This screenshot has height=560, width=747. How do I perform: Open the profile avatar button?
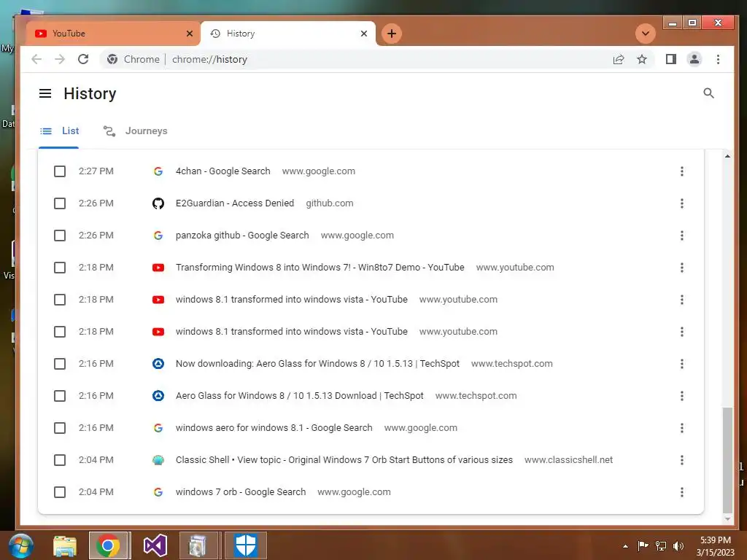click(x=694, y=59)
